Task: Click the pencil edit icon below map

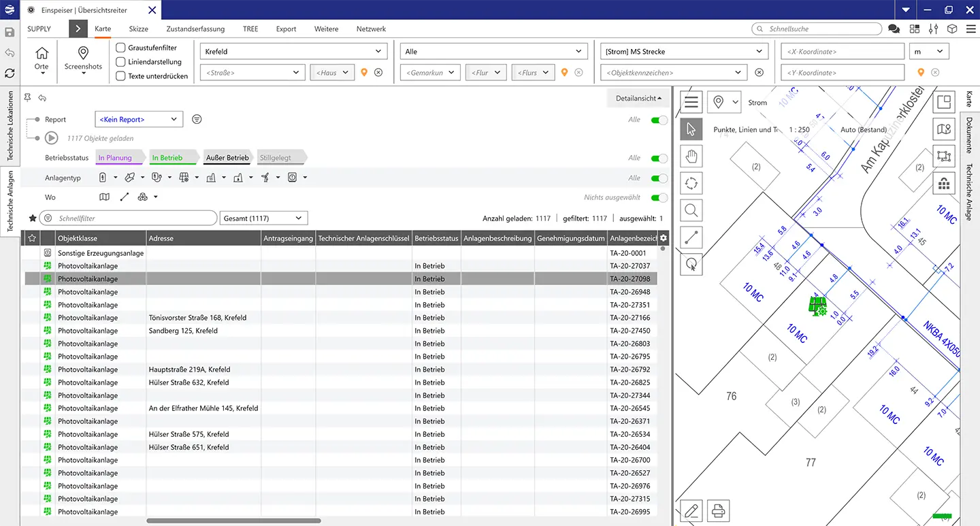Action: [x=691, y=510]
